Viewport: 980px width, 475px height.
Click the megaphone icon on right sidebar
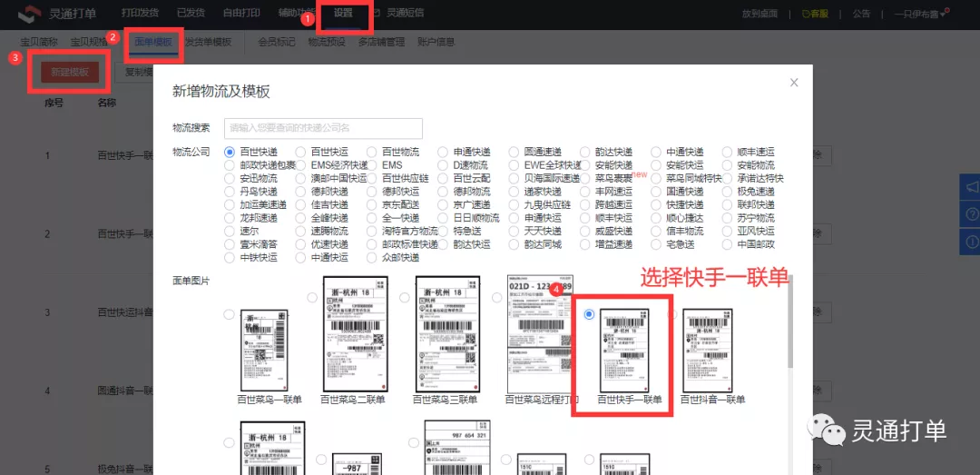coord(972,187)
